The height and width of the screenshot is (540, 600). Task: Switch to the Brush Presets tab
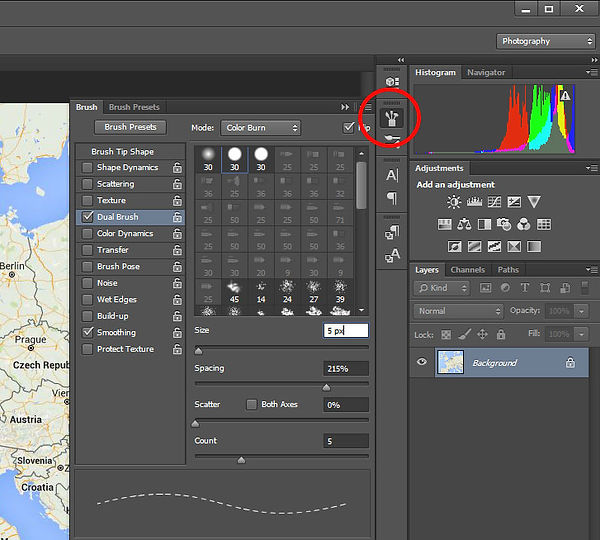134,107
